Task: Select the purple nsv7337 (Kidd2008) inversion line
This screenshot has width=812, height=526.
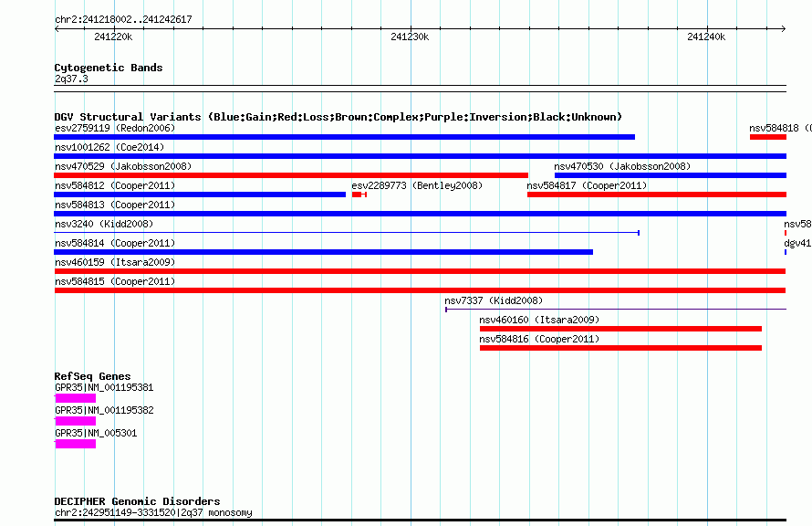Action: click(616, 310)
